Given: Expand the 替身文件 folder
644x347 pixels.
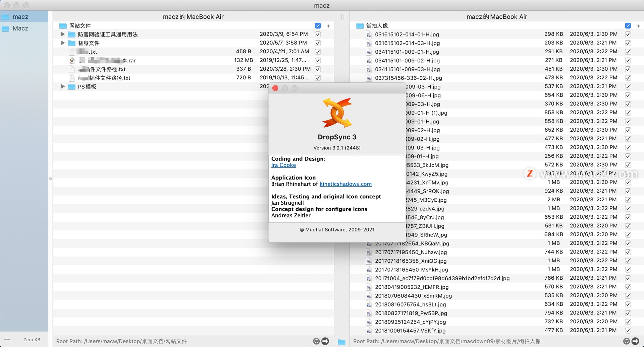Looking at the screenshot, I should pos(63,43).
